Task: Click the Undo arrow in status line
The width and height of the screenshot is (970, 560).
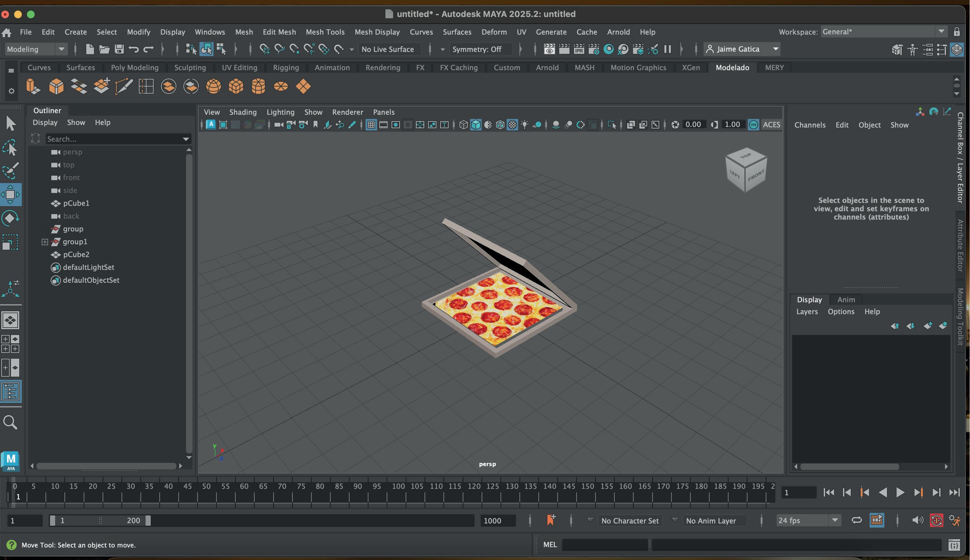Action: tap(133, 49)
